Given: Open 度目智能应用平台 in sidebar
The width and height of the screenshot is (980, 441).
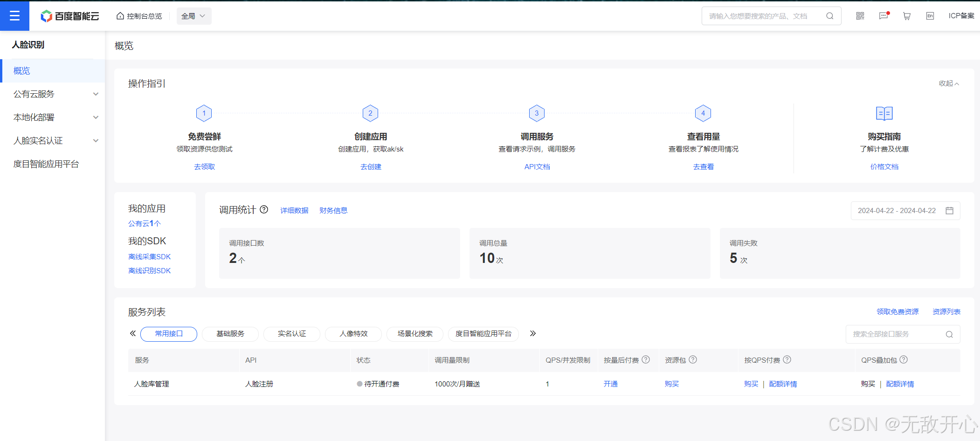Looking at the screenshot, I should [x=52, y=164].
